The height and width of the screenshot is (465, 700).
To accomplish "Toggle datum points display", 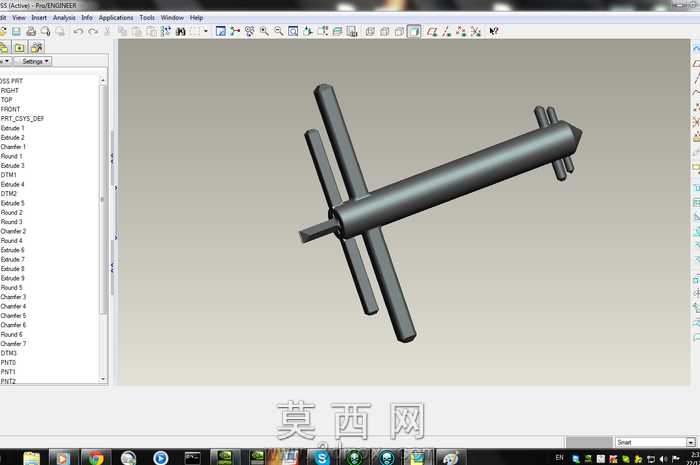I will point(461,31).
